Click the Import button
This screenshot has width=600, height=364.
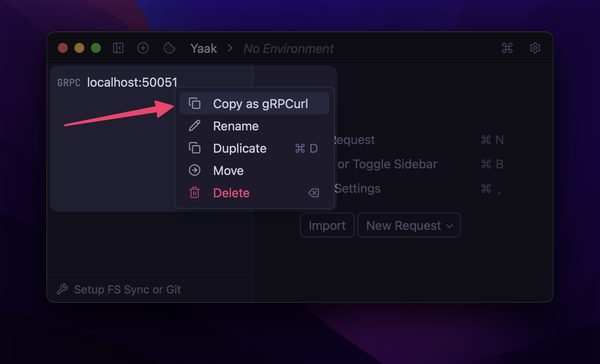[x=327, y=225]
